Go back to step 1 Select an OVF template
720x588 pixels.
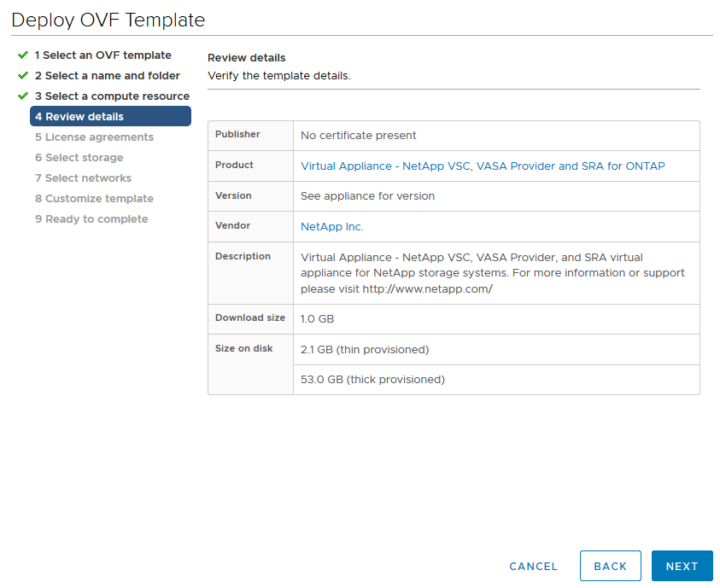point(102,55)
